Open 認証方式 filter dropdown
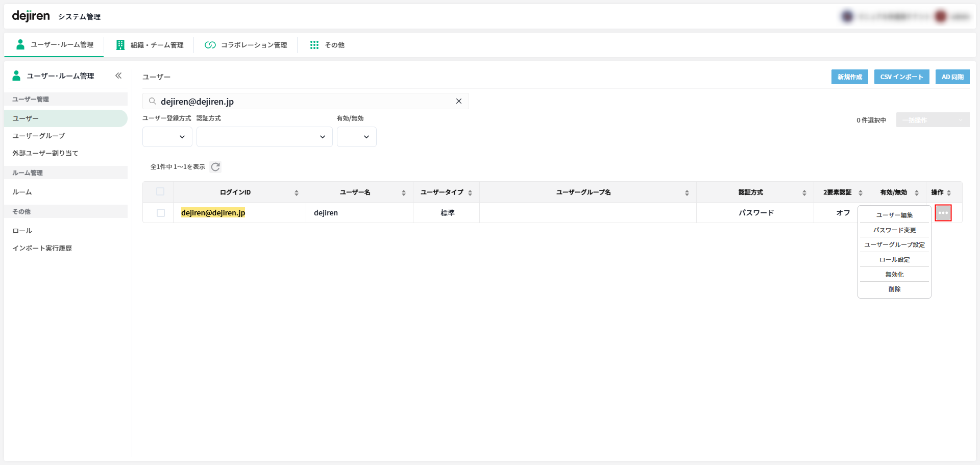The image size is (980, 465). pos(264,137)
